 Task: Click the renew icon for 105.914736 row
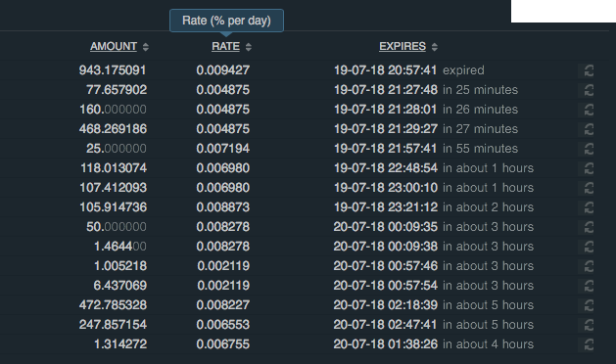[x=589, y=207]
